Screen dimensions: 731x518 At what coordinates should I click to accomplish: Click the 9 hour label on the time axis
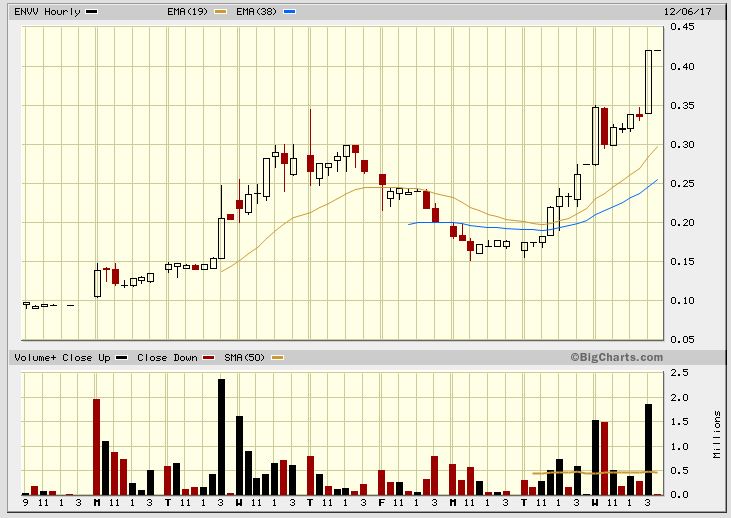26,503
